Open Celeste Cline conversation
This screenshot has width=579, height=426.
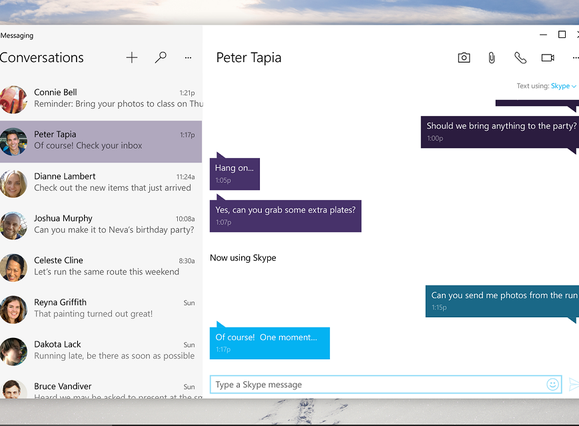(101, 268)
